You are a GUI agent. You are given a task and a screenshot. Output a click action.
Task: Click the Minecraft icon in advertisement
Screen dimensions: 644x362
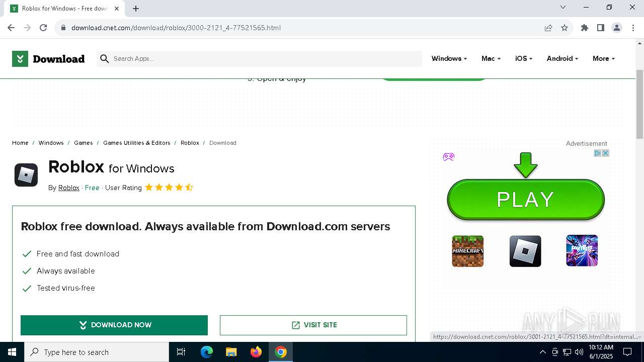coord(468,251)
